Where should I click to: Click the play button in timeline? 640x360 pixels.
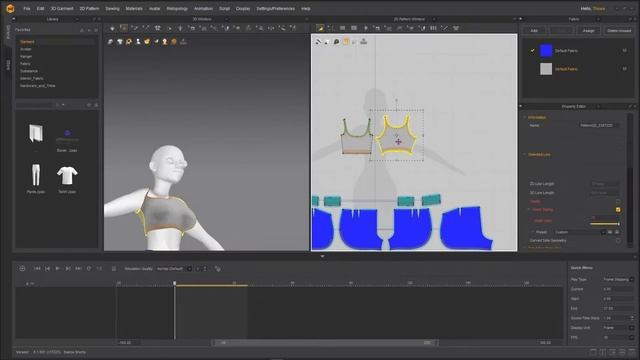click(58, 269)
